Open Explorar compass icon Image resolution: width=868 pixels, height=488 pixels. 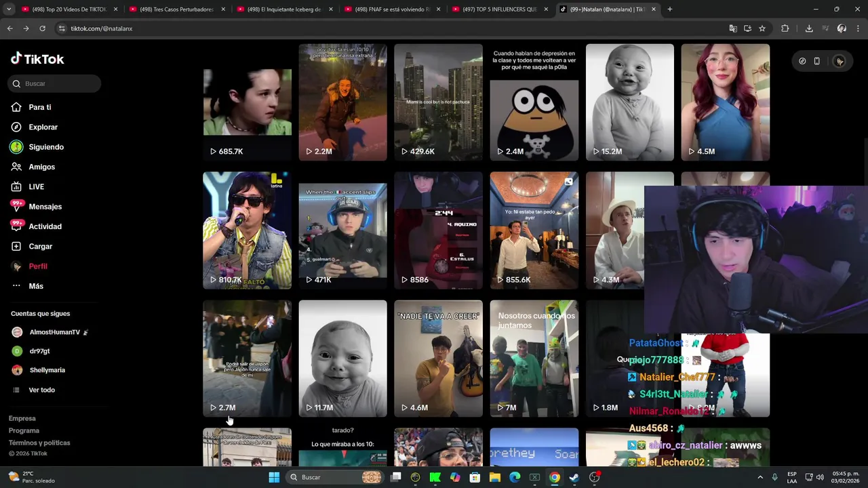pos(16,127)
